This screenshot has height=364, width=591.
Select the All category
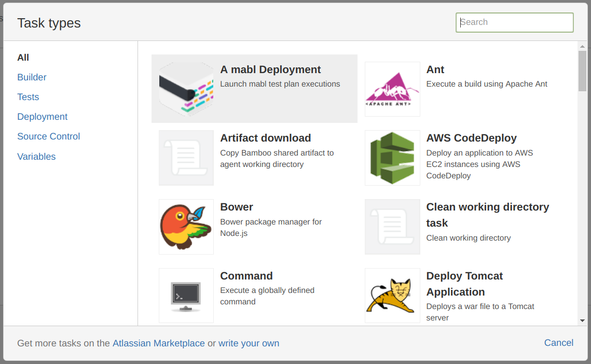(x=23, y=58)
